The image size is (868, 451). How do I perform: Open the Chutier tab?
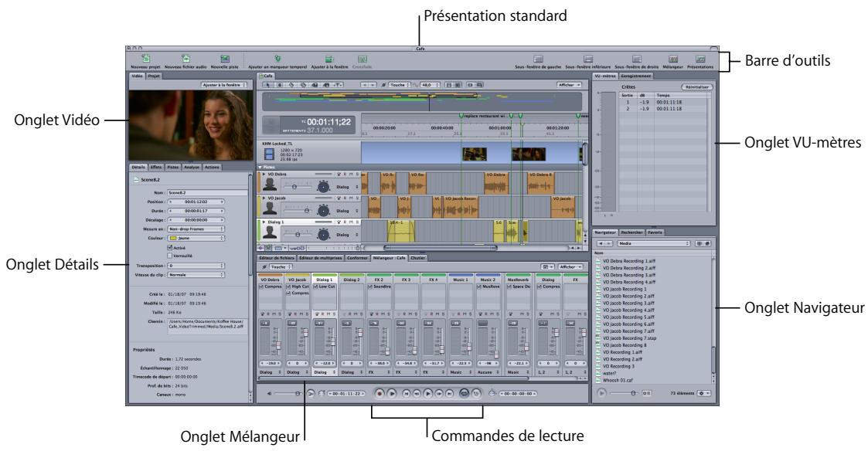click(x=417, y=258)
